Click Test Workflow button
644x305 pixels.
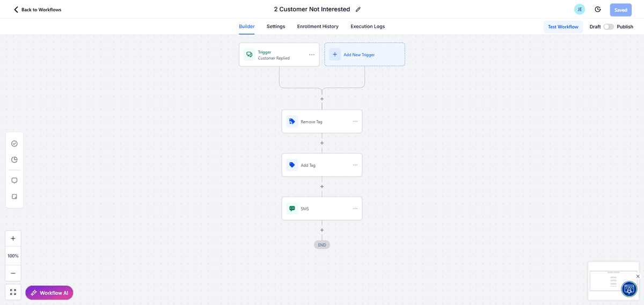point(563,27)
